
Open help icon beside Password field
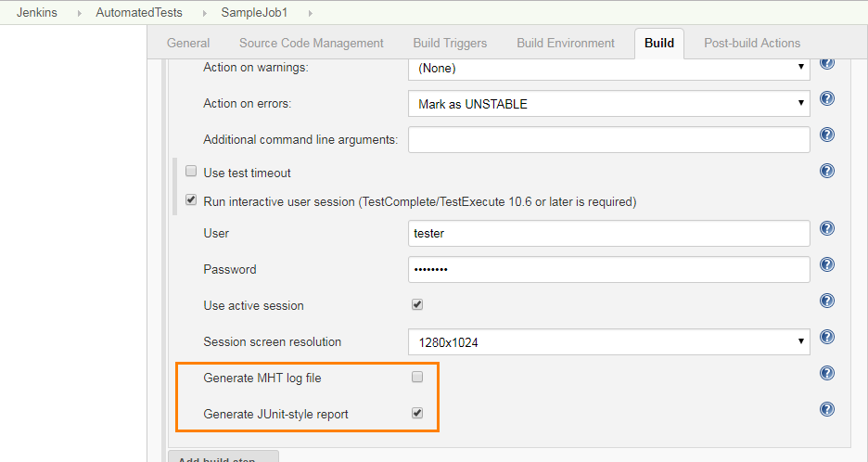[827, 264]
